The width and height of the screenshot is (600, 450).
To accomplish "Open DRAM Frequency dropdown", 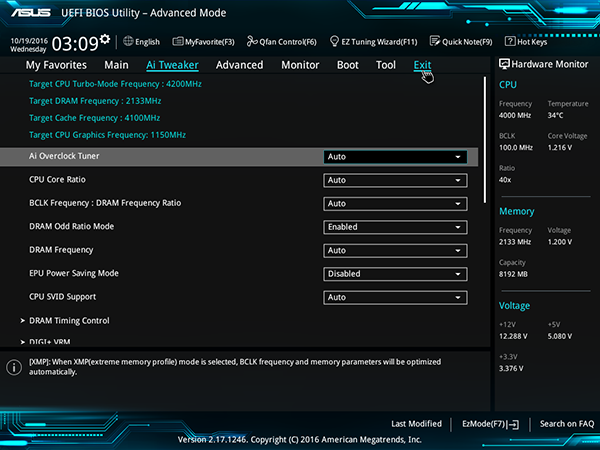I will tap(395, 251).
